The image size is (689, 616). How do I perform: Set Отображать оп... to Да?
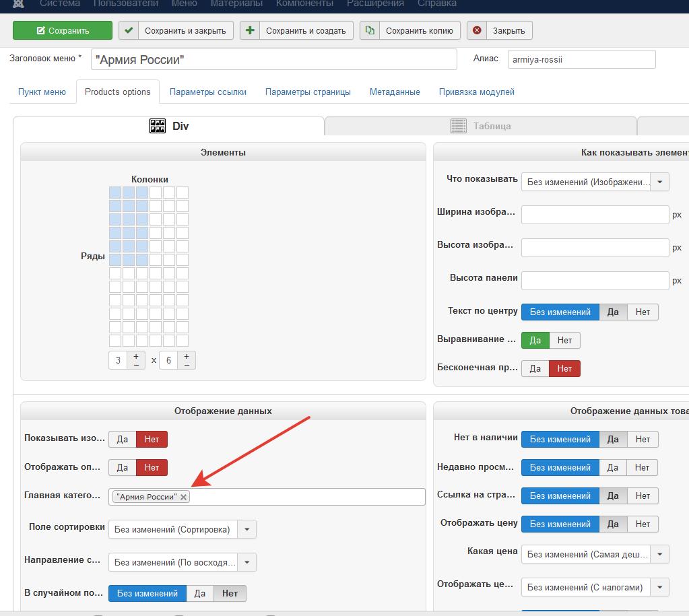coord(122,467)
